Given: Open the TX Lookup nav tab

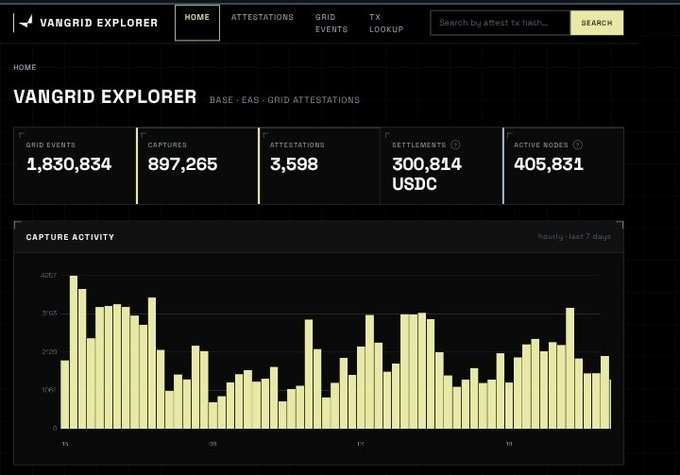Looking at the screenshot, I should 386,23.
